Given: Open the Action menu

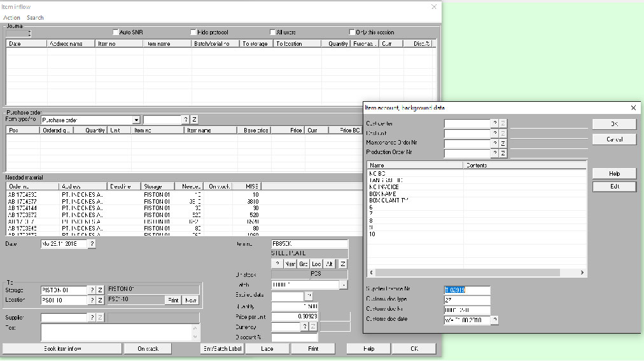Looking at the screenshot, I should click(11, 18).
